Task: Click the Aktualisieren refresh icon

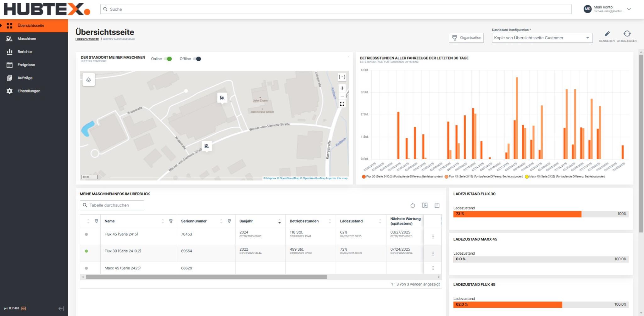Action: click(627, 34)
